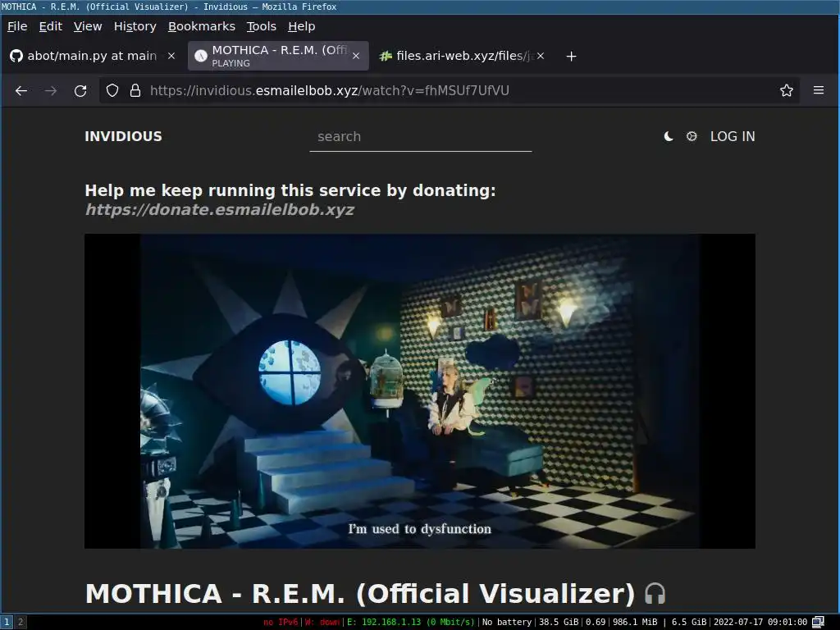Show site security padlock information
This screenshot has width=840, height=630.
pos(135,90)
